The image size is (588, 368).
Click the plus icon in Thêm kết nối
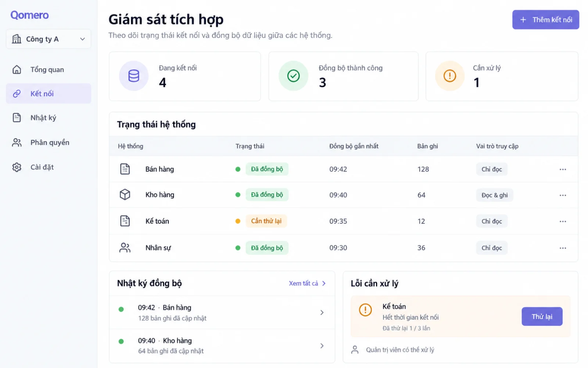(x=523, y=20)
